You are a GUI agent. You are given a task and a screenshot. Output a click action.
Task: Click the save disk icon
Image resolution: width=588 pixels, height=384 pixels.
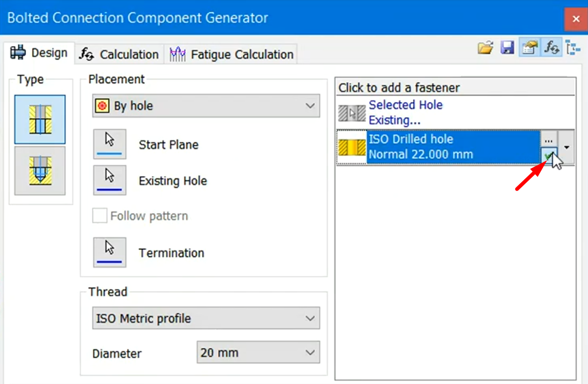pyautogui.click(x=508, y=48)
